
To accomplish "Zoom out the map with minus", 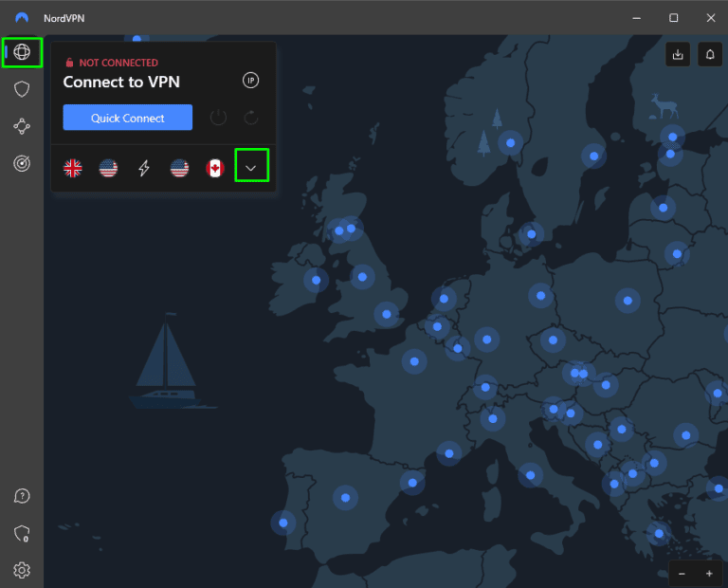I will point(682,574).
